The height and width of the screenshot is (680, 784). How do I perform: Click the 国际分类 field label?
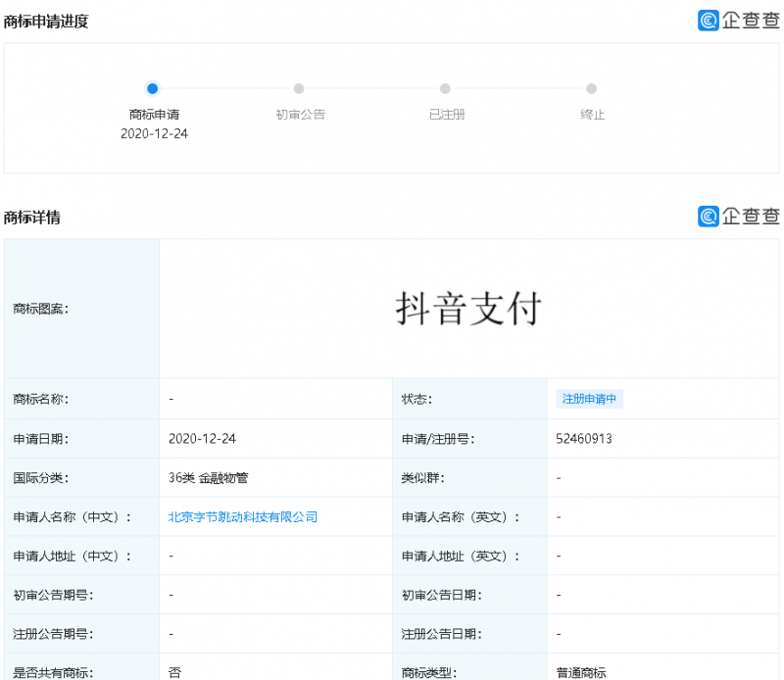41,478
